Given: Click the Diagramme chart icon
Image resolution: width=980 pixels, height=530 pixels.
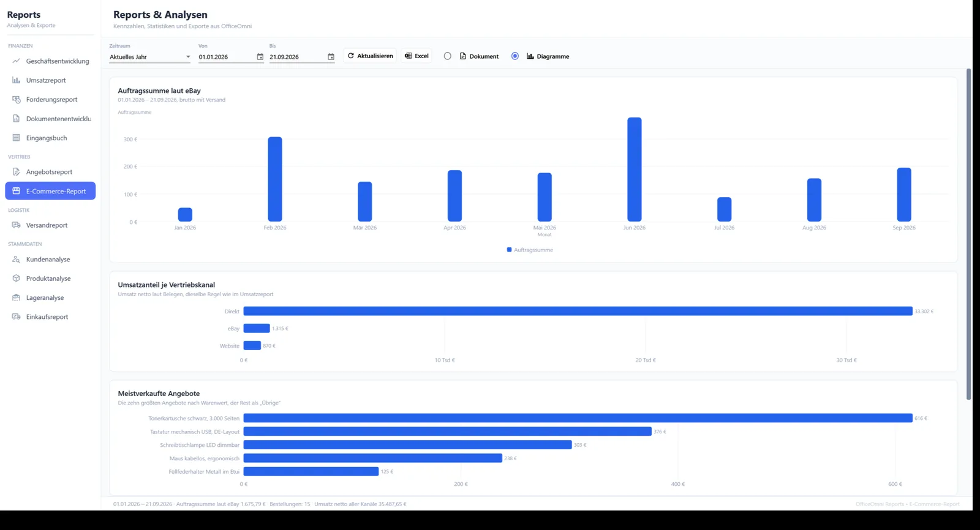Looking at the screenshot, I should (x=530, y=56).
